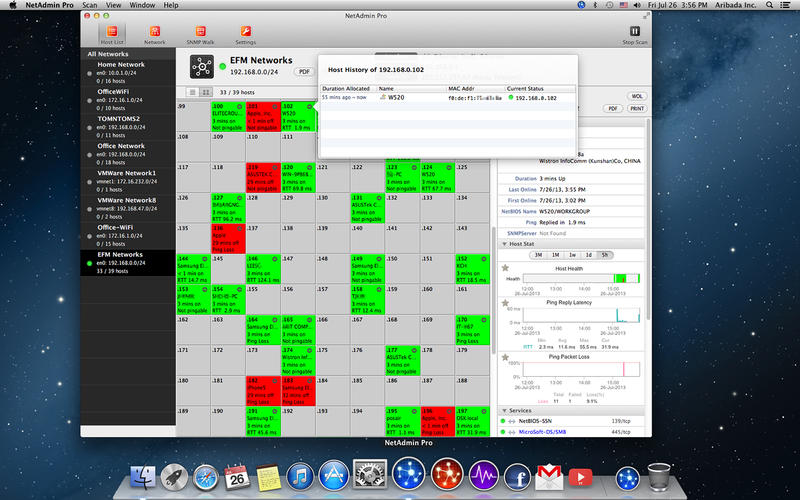Open App Store from the Dock

click(x=334, y=477)
